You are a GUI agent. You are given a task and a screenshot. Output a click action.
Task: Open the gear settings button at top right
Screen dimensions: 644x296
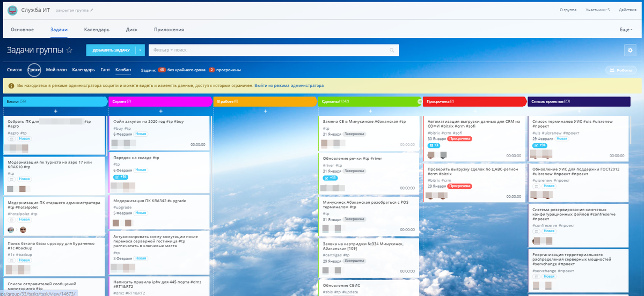[x=630, y=50]
